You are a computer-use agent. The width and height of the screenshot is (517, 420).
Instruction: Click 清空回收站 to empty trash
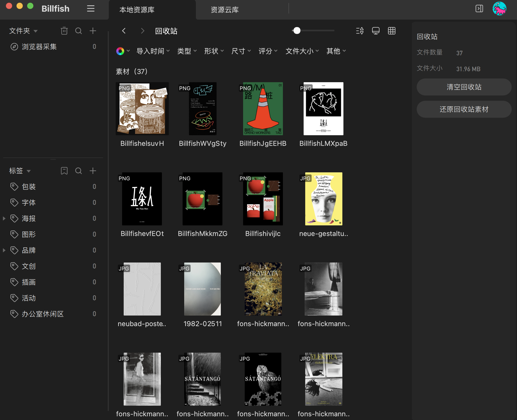point(464,87)
